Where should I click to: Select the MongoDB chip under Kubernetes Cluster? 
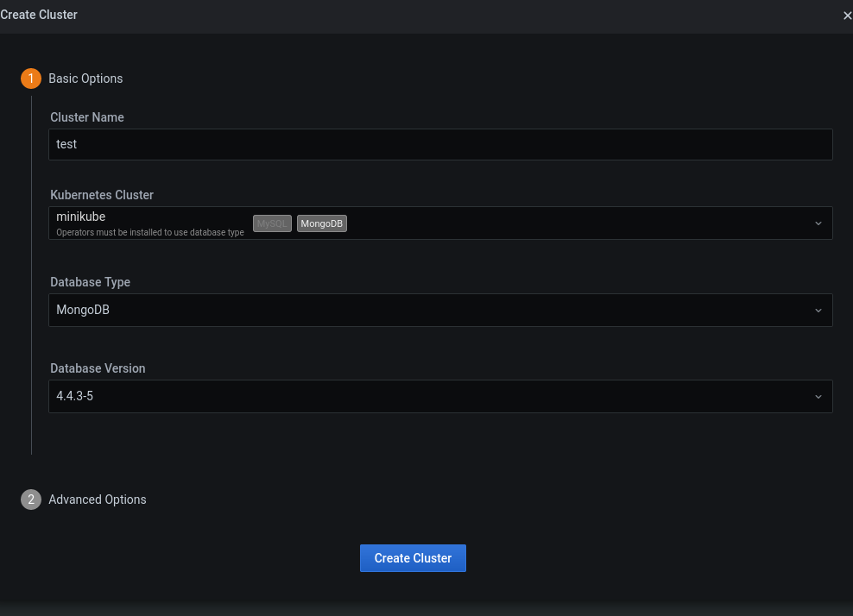321,223
